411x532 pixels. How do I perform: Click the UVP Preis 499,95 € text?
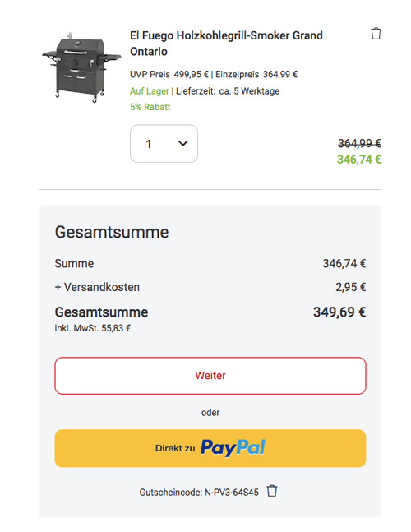[169, 74]
